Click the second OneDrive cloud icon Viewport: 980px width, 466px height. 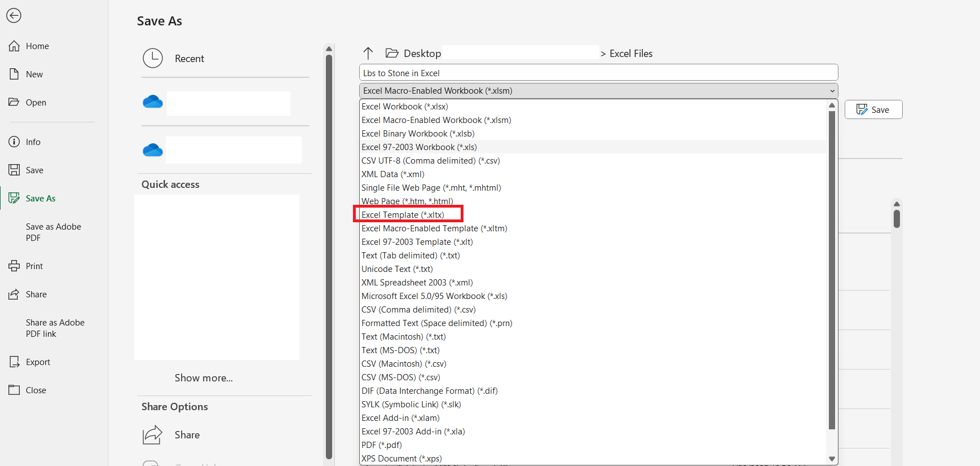153,151
